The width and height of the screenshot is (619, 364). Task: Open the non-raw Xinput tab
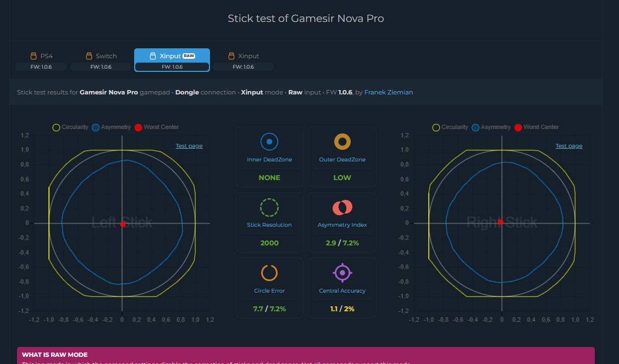pyautogui.click(x=243, y=60)
